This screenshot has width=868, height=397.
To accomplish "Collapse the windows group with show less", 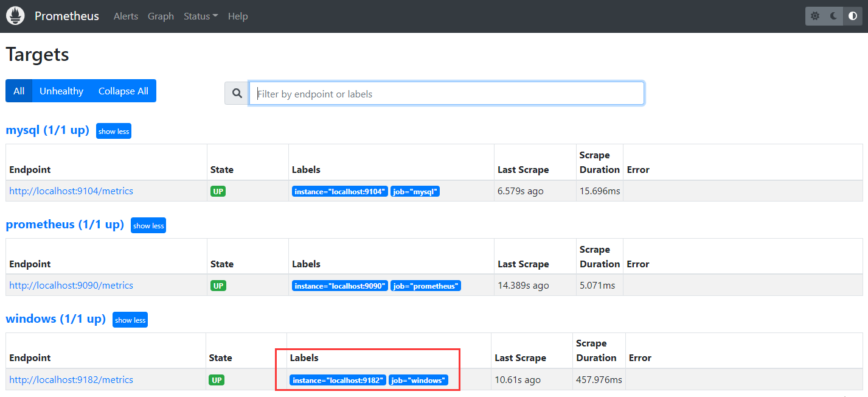I will (130, 320).
